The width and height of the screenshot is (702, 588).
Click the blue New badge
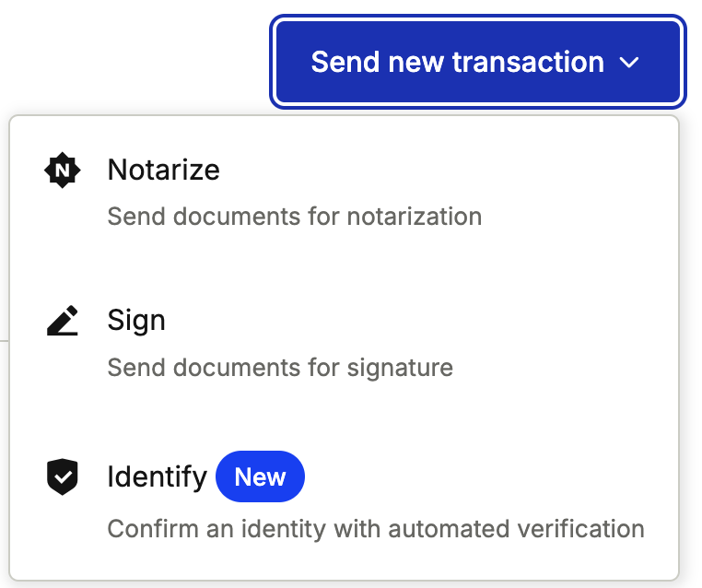260,476
